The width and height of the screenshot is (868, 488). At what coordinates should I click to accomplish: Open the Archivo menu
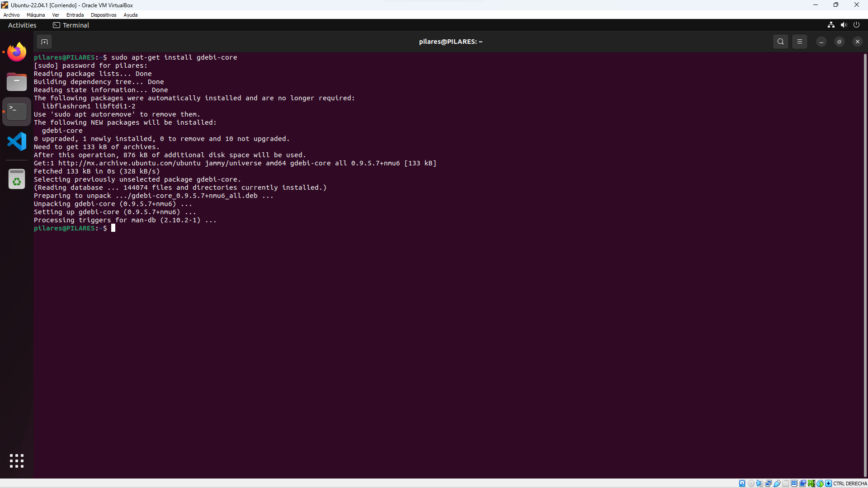[11, 15]
